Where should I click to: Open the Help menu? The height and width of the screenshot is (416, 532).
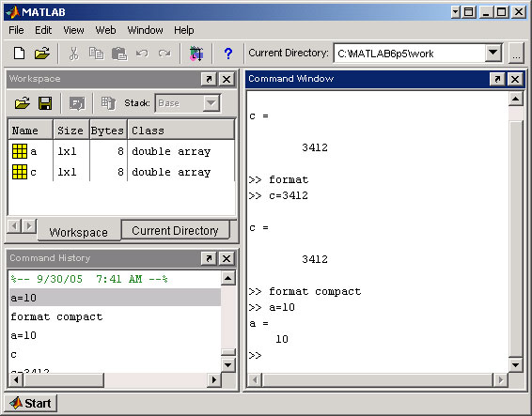click(x=183, y=30)
